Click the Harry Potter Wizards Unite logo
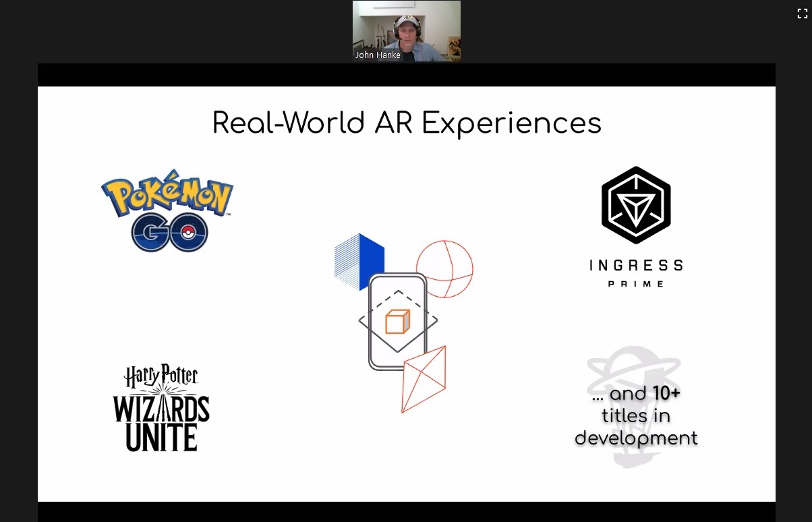Viewport: 812px width, 522px height. tap(161, 408)
